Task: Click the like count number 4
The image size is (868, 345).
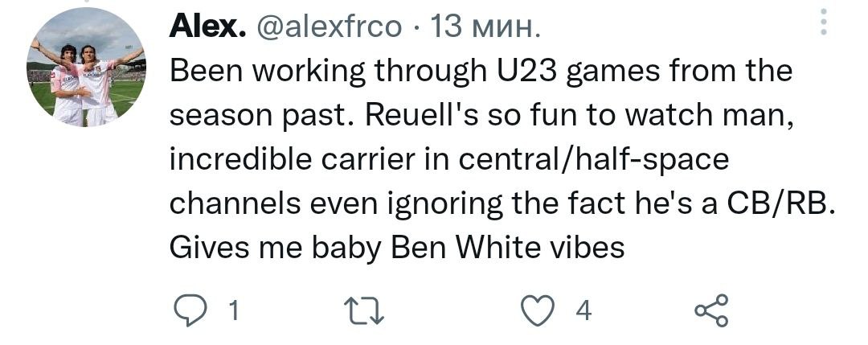Action: (x=584, y=311)
